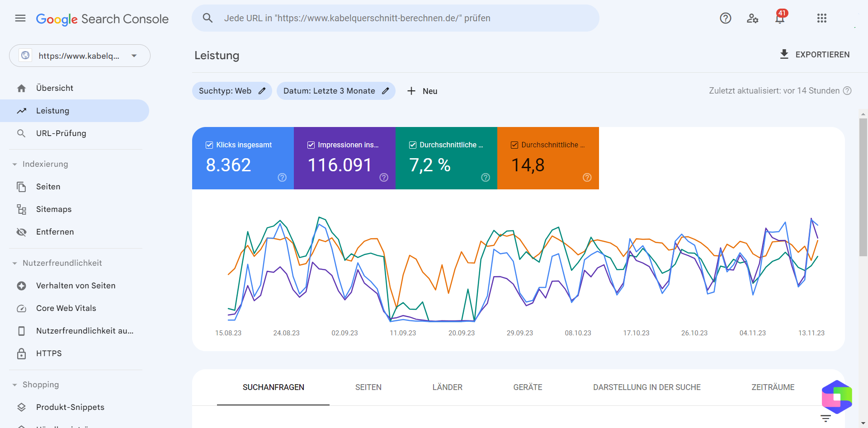
Task: Open the hamburger main menu
Action: (x=20, y=18)
